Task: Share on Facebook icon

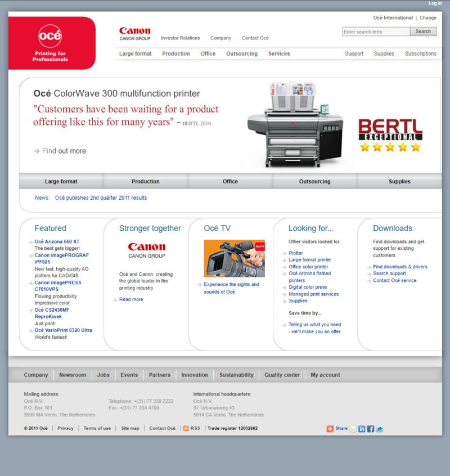Action: pos(371,429)
